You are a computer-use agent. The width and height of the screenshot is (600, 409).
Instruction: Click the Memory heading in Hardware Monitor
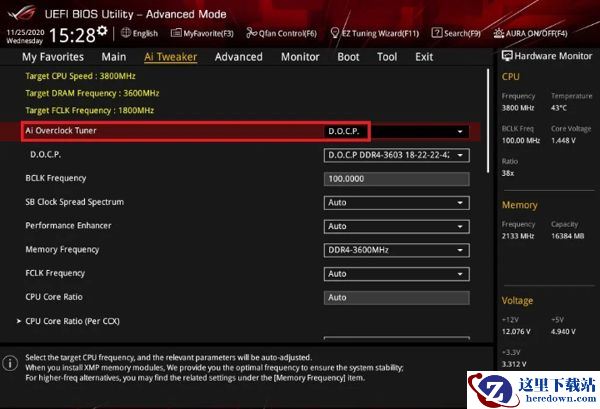[x=520, y=205]
